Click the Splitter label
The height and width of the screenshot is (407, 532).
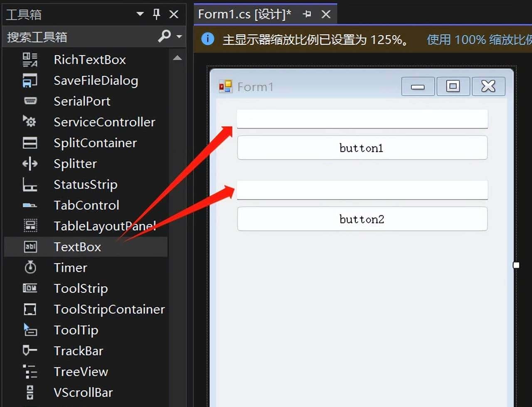[75, 164]
